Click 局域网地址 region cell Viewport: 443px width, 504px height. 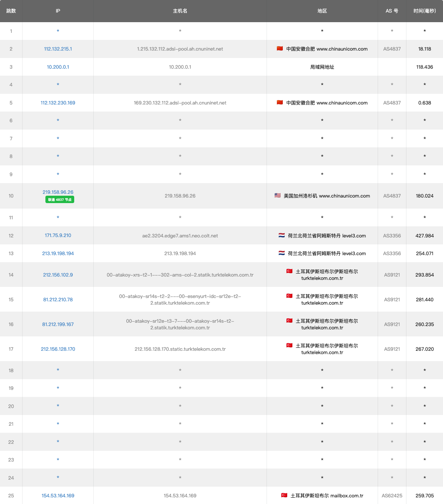pyautogui.click(x=322, y=67)
